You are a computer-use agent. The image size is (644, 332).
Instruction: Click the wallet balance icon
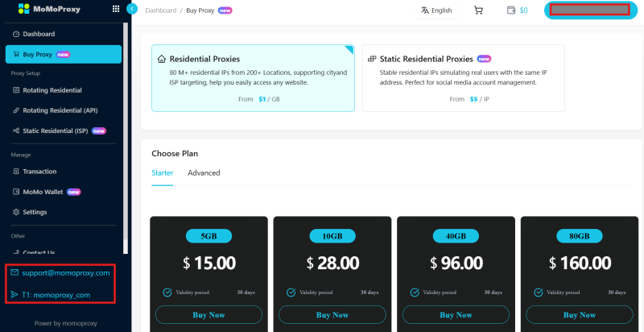pos(511,10)
